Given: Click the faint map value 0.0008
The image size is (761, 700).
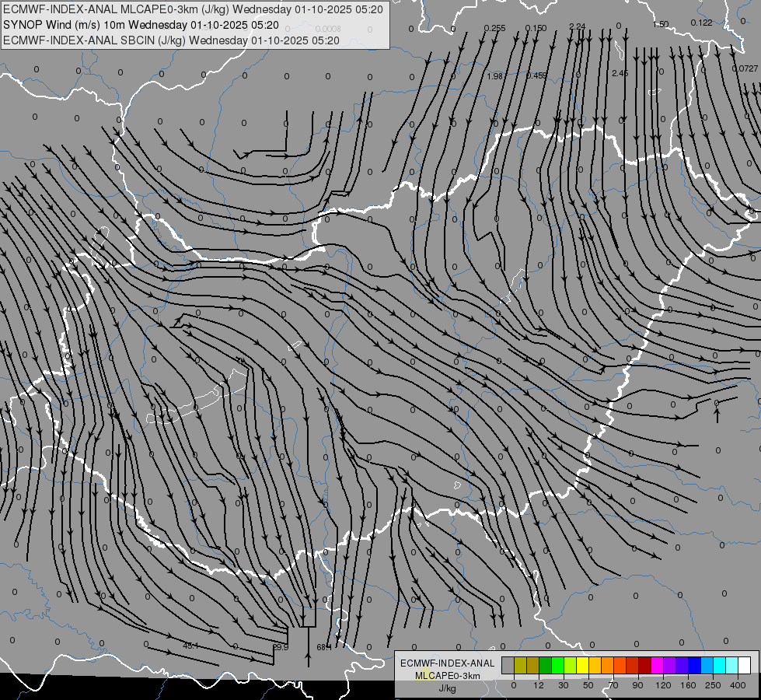Looking at the screenshot, I should point(327,29).
